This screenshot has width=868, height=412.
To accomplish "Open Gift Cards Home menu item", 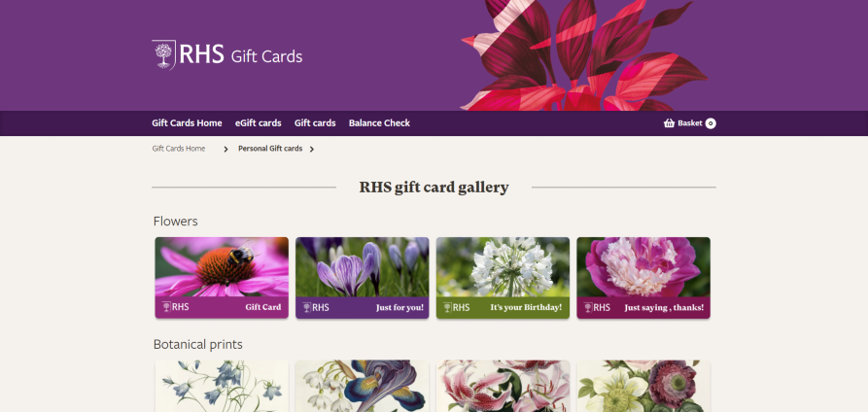I will click(x=187, y=123).
